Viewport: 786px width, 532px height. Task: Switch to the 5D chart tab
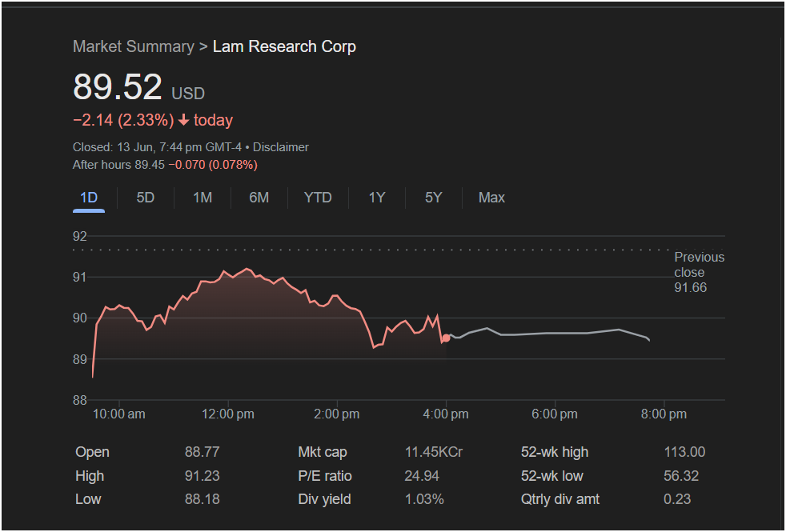pos(146,198)
